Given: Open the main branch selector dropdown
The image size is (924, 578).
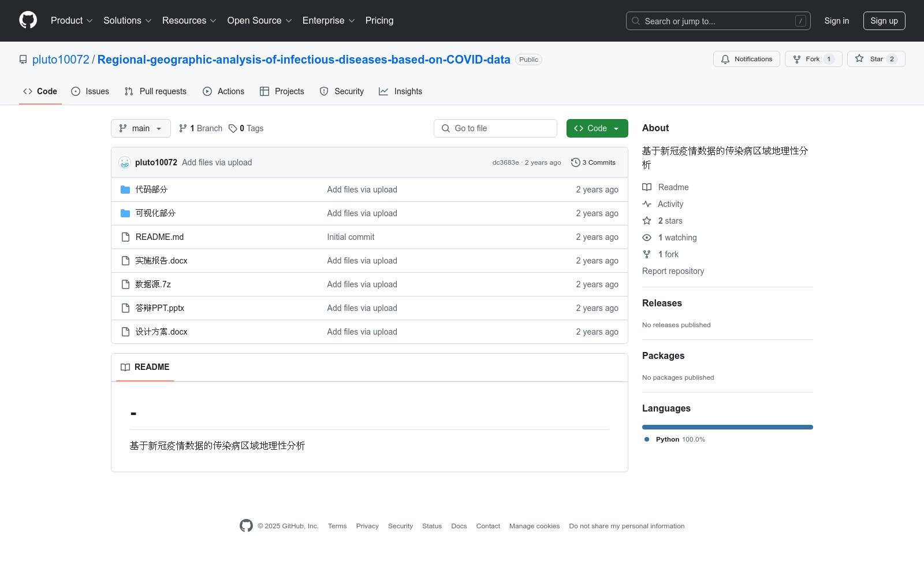Looking at the screenshot, I should pyautogui.click(x=141, y=128).
